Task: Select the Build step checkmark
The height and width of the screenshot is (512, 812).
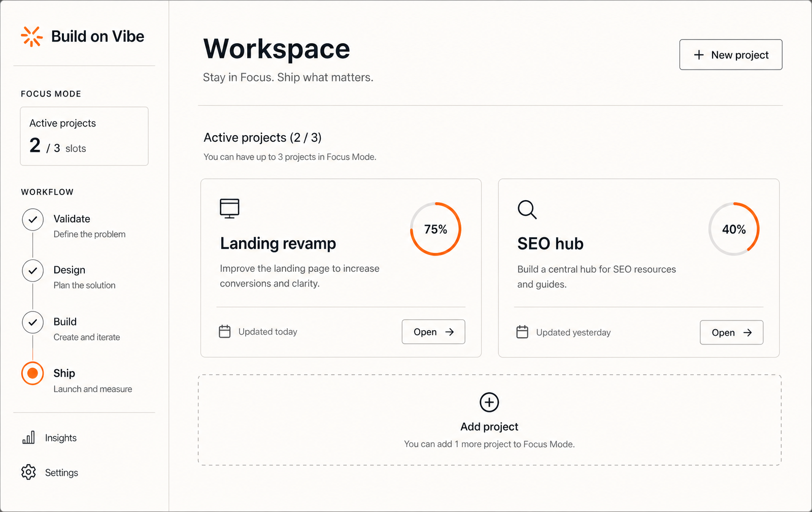Action: point(33,322)
